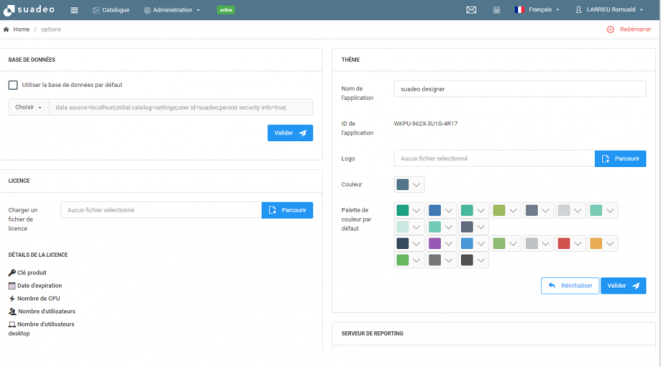
Task: Open the red palette color dropdown
Action: tap(570, 244)
